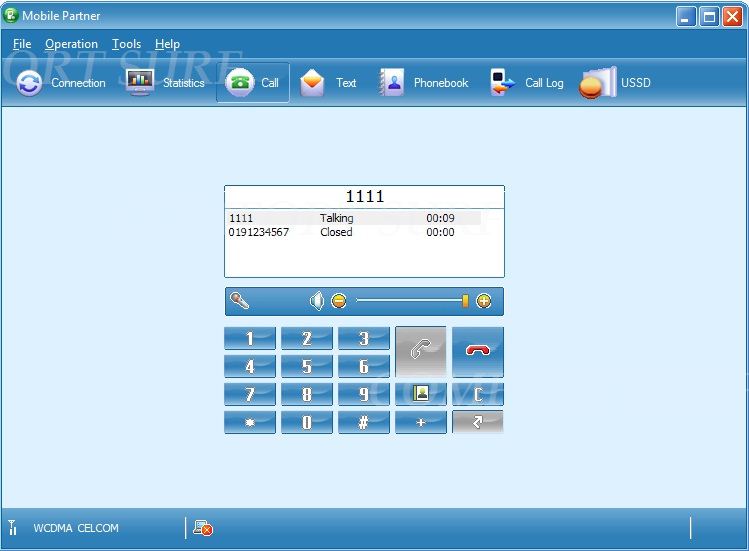Increase volume with the plus button
Image resolution: width=749 pixels, height=551 pixels.
[x=484, y=301]
